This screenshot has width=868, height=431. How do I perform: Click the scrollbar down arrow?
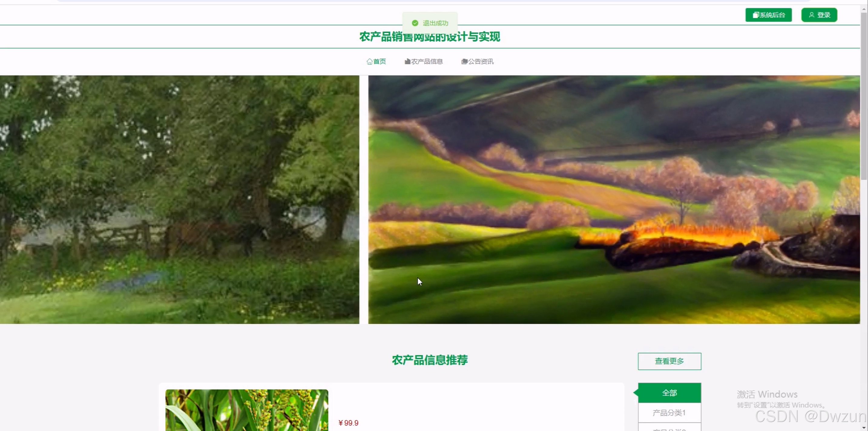tap(864, 428)
